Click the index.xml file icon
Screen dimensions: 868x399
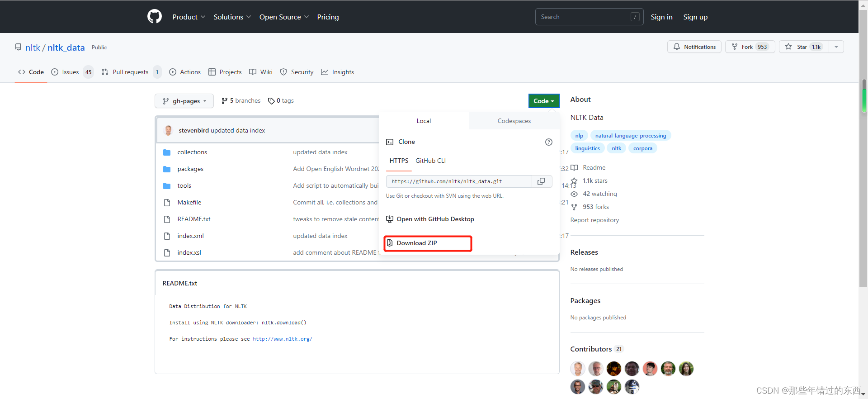pyautogui.click(x=167, y=236)
